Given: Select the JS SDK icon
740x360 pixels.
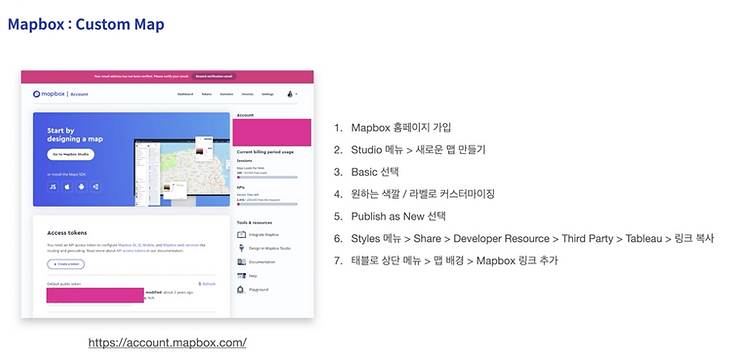Looking at the screenshot, I should coord(53,187).
